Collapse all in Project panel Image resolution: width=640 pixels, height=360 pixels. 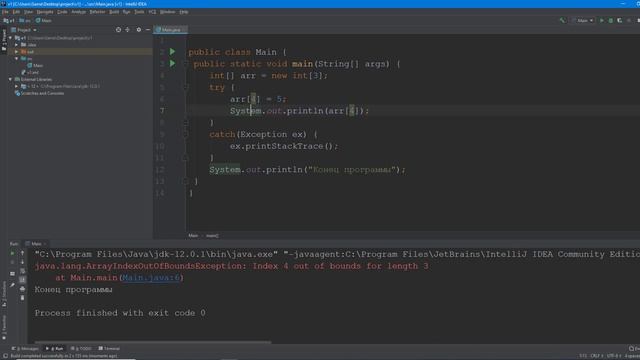(x=128, y=30)
